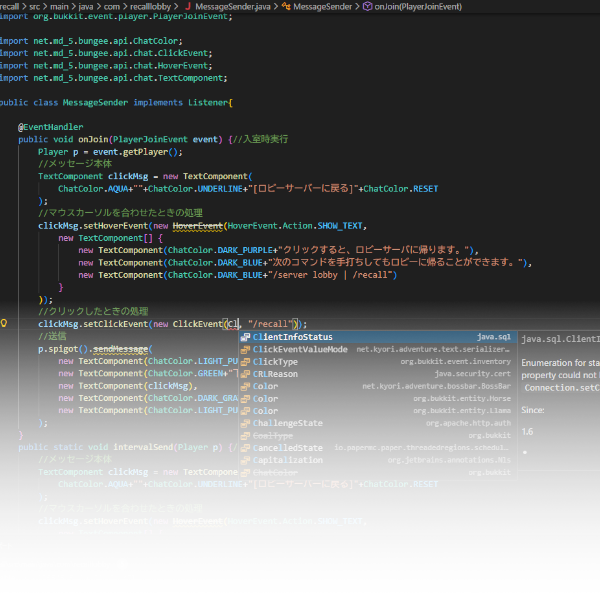Click the icon beside ChallengeState suggestion
Screen dimensions: 600x600
(x=245, y=423)
